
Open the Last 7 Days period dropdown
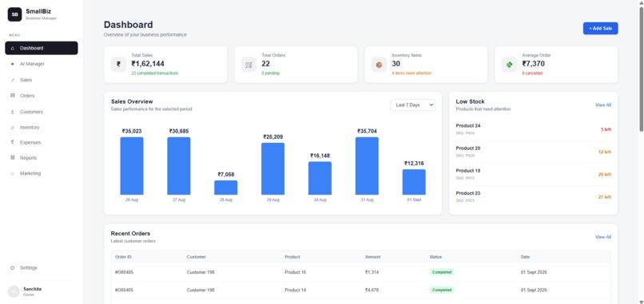412,105
